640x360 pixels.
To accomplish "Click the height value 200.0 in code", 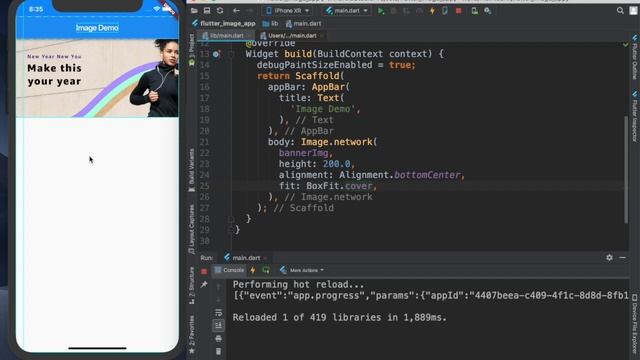I will pyautogui.click(x=336, y=164).
